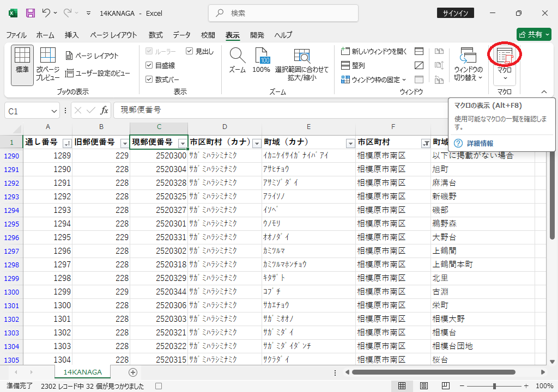Click the hide window icon

[x=419, y=65]
